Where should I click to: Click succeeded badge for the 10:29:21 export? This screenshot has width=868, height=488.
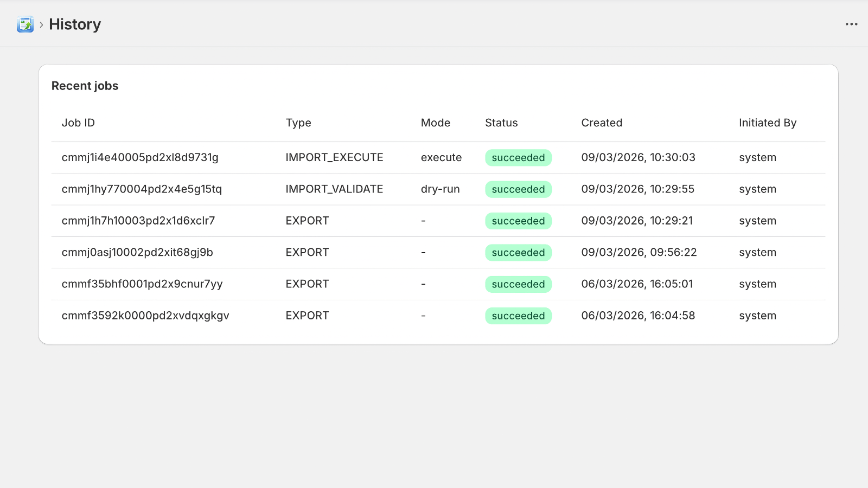coord(518,221)
